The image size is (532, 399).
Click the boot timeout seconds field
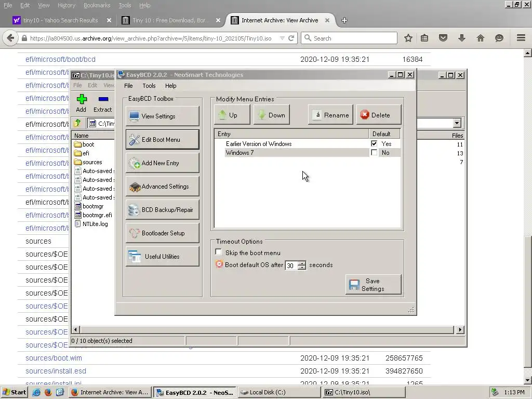click(x=291, y=265)
